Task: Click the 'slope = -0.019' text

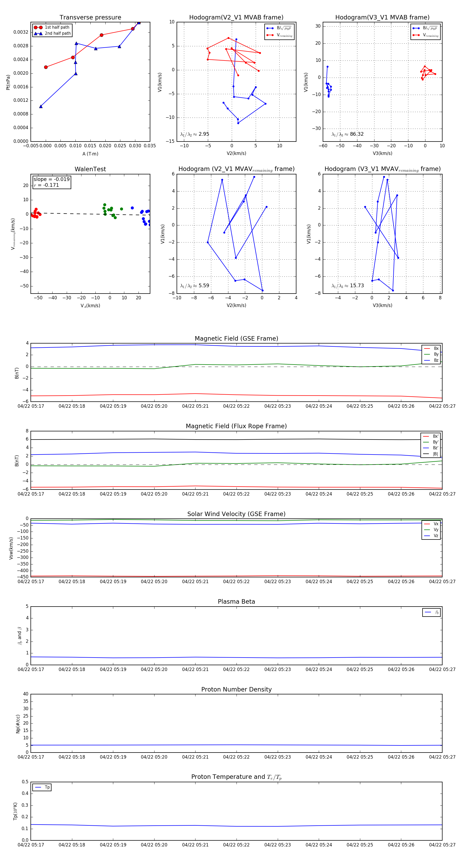Action: [52, 179]
